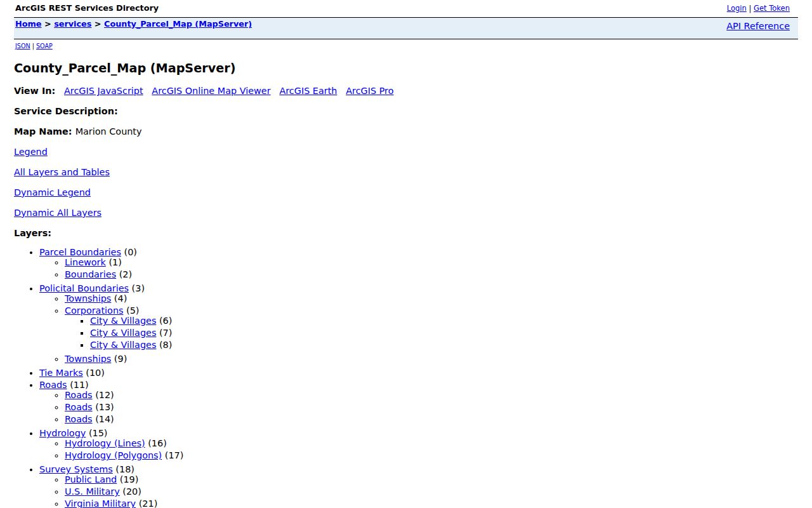Open the Roads sublayer numbered (13)
The image size is (812, 508).
click(x=78, y=407)
